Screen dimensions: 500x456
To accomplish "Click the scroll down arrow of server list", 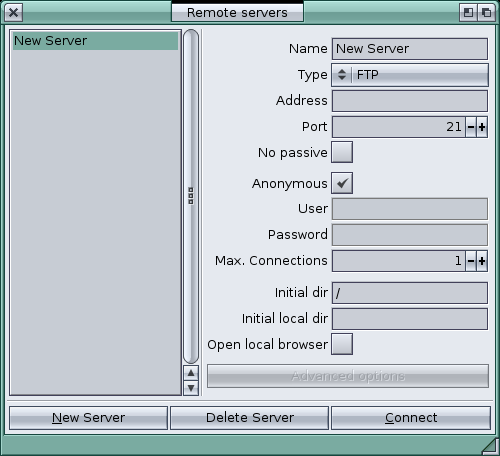I will 191,388.
